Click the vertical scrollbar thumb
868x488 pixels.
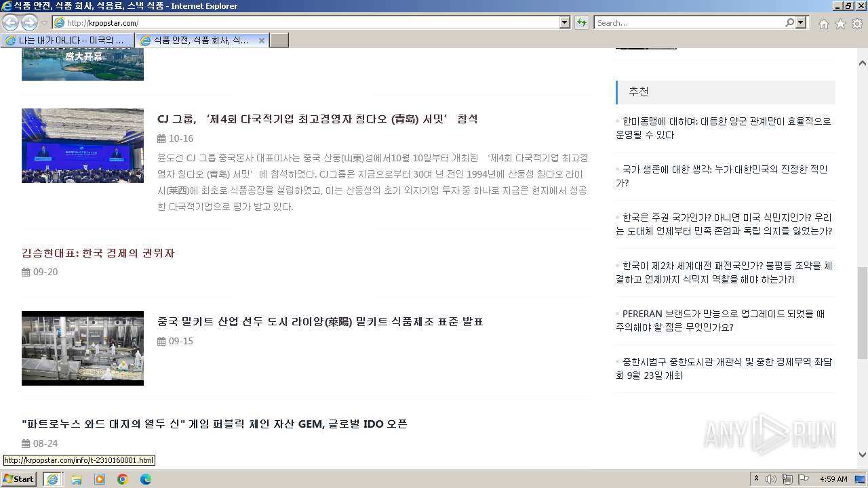tap(863, 313)
